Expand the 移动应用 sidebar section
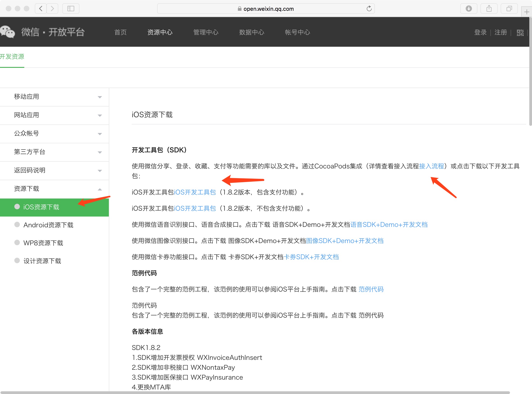The width and height of the screenshot is (532, 394). pos(54,97)
